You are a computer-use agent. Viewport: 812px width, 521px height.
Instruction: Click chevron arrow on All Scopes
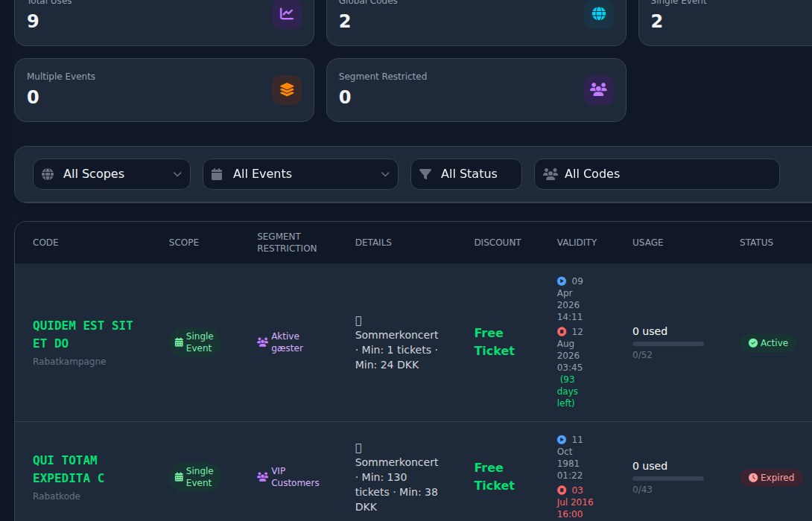pyautogui.click(x=177, y=174)
